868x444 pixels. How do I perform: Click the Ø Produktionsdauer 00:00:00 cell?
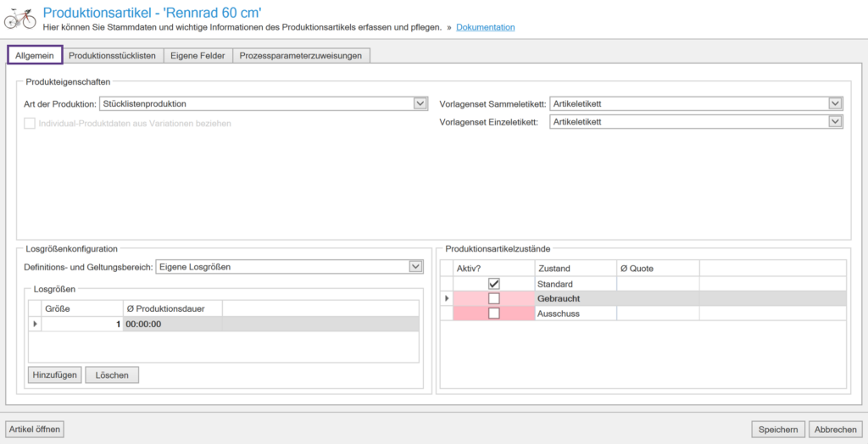172,324
